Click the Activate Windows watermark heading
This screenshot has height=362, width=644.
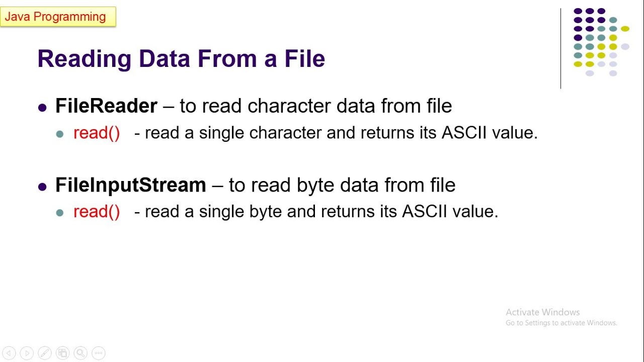coord(543,312)
